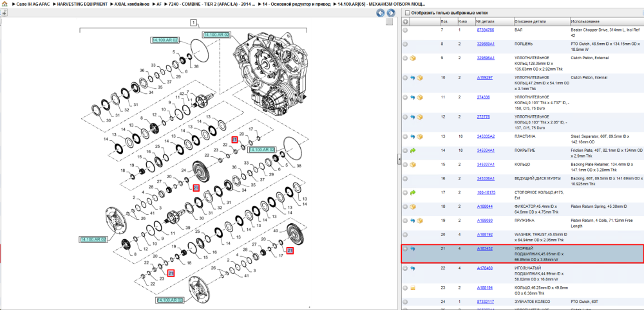Check 'Отобразить только выбранные метки' checkbox
The image size is (644, 310).
point(407,13)
